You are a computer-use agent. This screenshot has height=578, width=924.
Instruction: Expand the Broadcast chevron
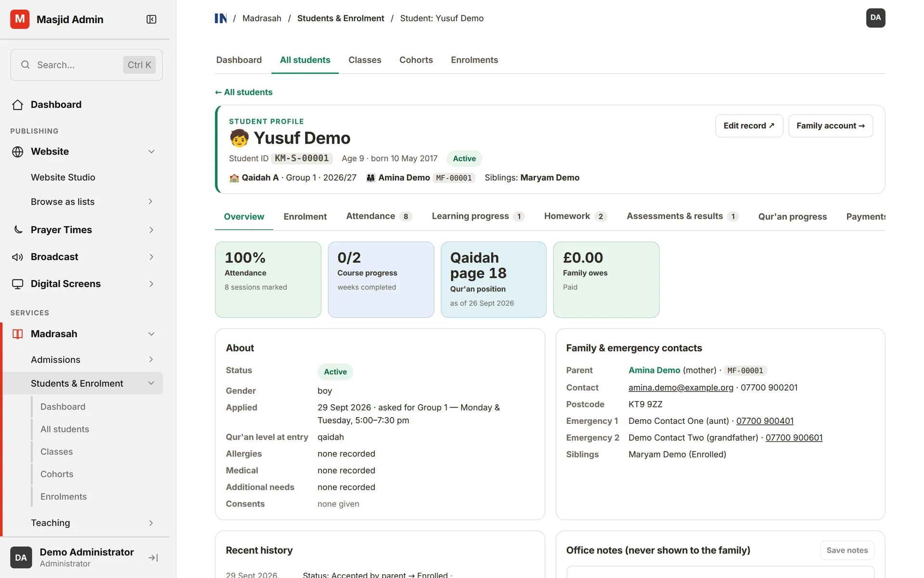click(151, 257)
